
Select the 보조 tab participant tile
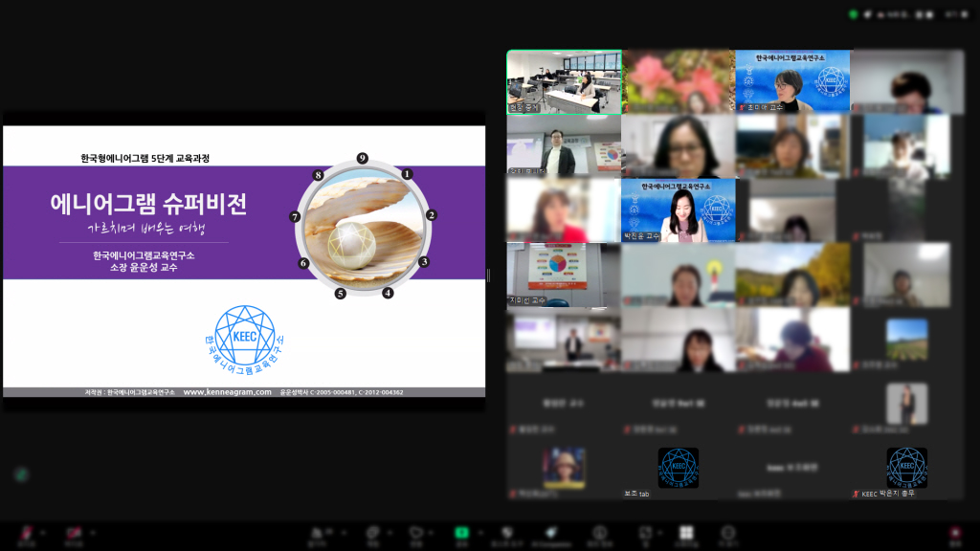(x=679, y=468)
